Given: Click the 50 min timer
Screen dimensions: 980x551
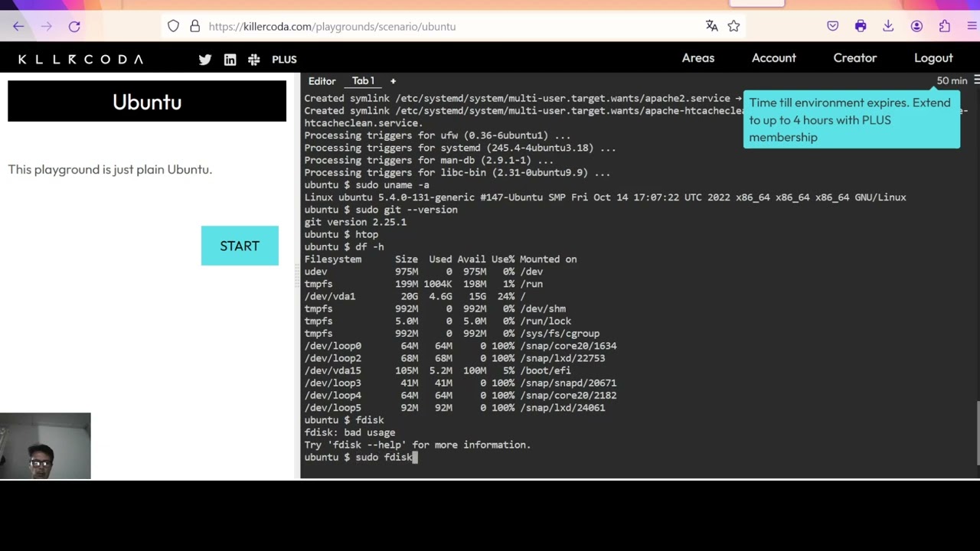Looking at the screenshot, I should coord(952,80).
